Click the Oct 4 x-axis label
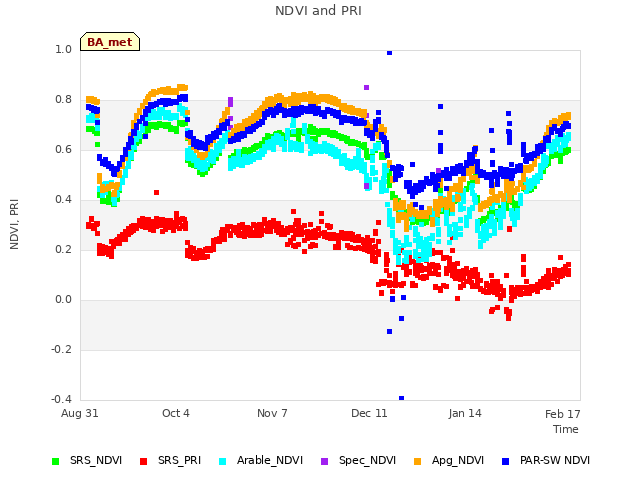640x480 pixels. pyautogui.click(x=176, y=413)
